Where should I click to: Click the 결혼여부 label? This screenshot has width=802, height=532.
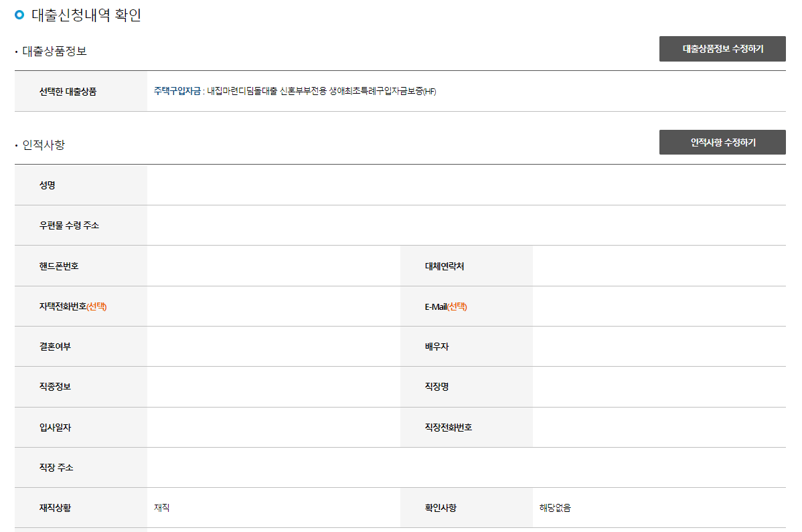point(56,346)
